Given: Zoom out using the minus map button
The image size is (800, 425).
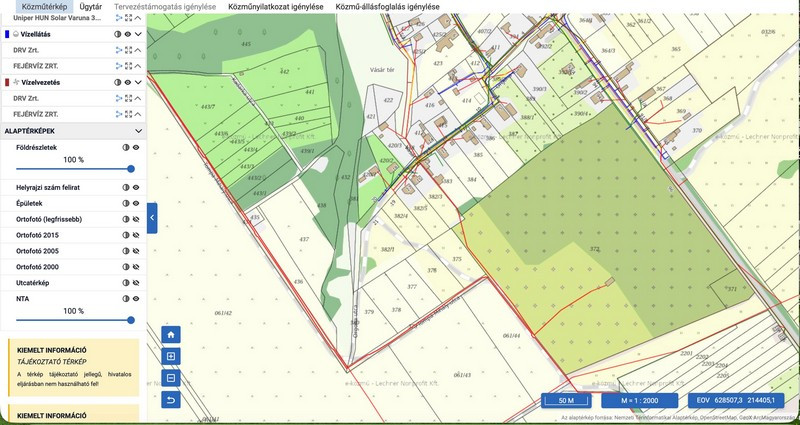Looking at the screenshot, I should (x=171, y=379).
